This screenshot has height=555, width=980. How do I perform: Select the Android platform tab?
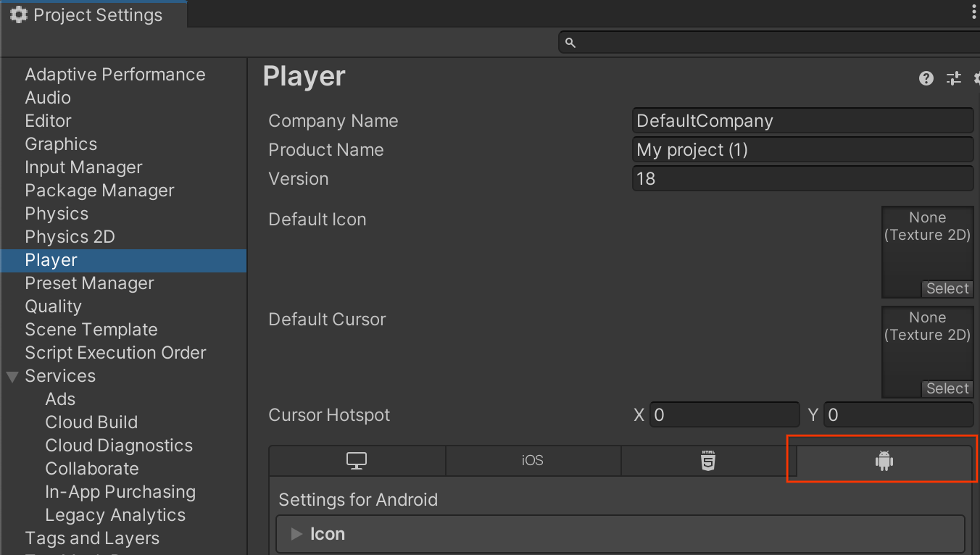(884, 461)
